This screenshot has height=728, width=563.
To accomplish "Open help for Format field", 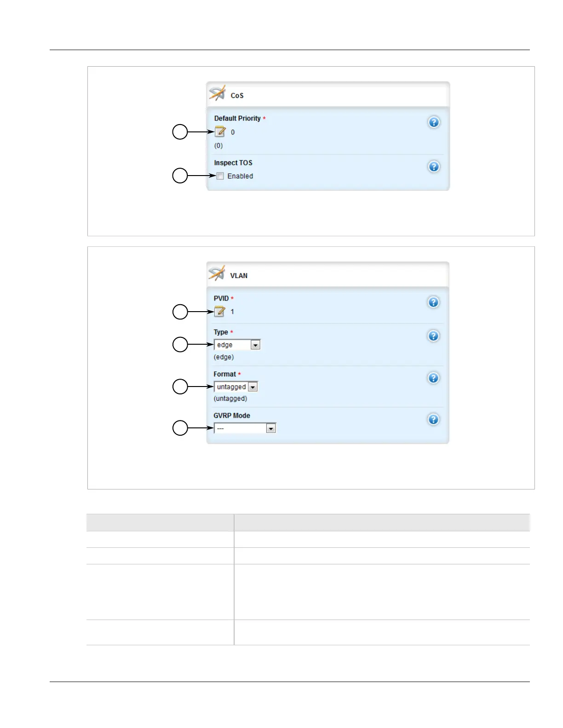I will tap(433, 378).
